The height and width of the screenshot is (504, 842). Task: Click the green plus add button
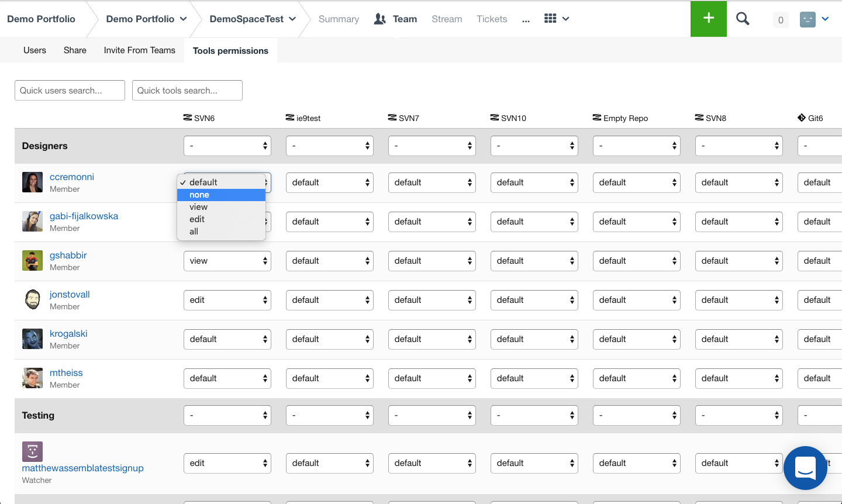coord(708,19)
